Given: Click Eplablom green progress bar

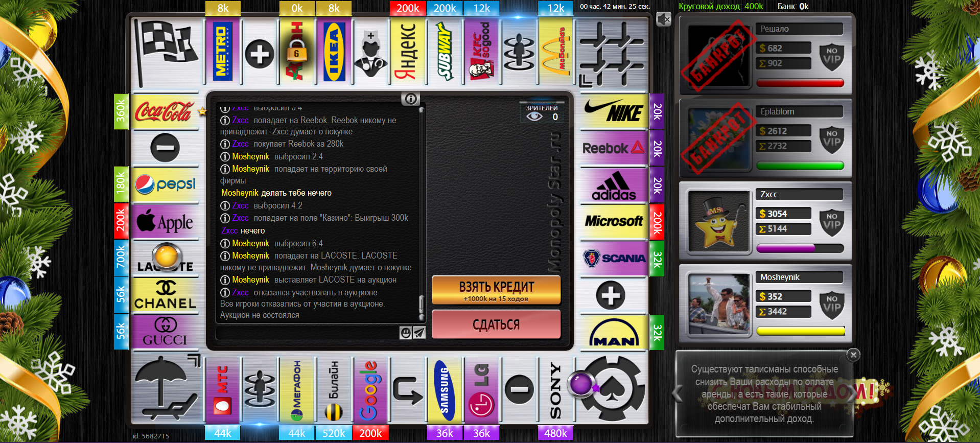Looking at the screenshot, I should click(800, 166).
